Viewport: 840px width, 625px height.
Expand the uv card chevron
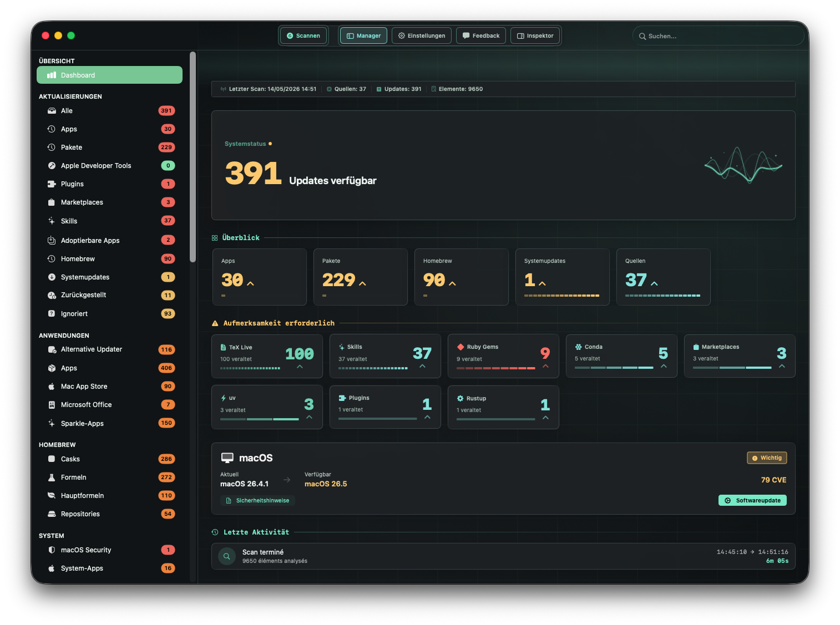[x=310, y=418]
